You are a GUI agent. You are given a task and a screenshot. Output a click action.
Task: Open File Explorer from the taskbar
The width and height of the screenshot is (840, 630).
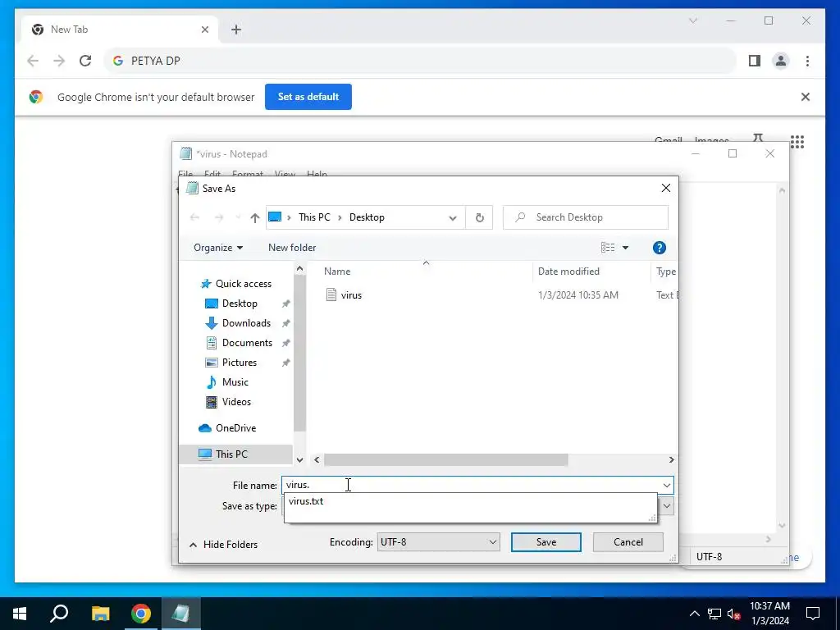click(x=100, y=614)
